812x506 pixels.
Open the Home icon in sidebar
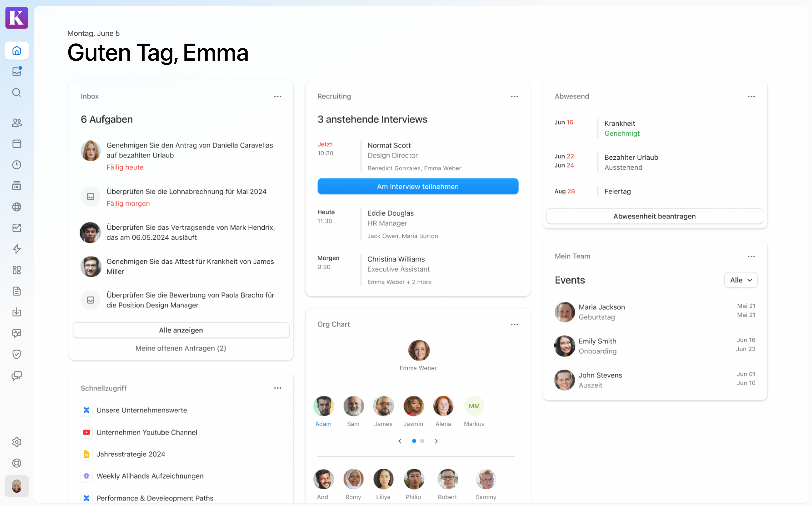(16, 51)
